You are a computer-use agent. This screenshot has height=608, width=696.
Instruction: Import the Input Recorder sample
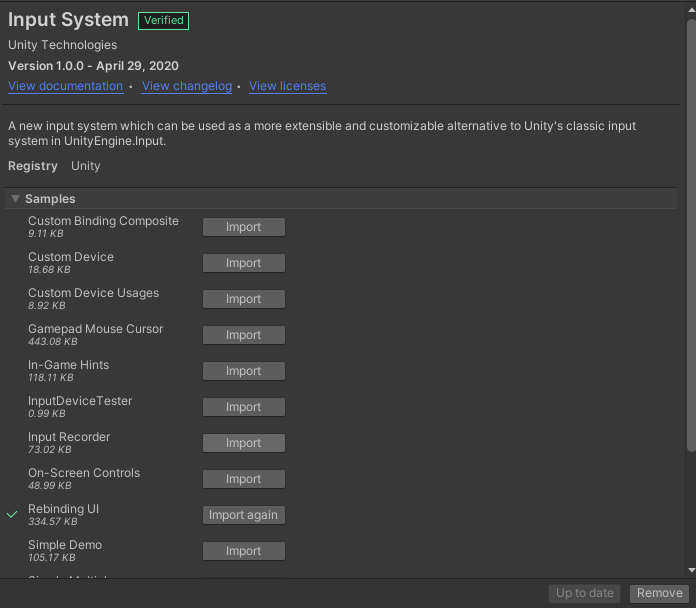tap(243, 443)
